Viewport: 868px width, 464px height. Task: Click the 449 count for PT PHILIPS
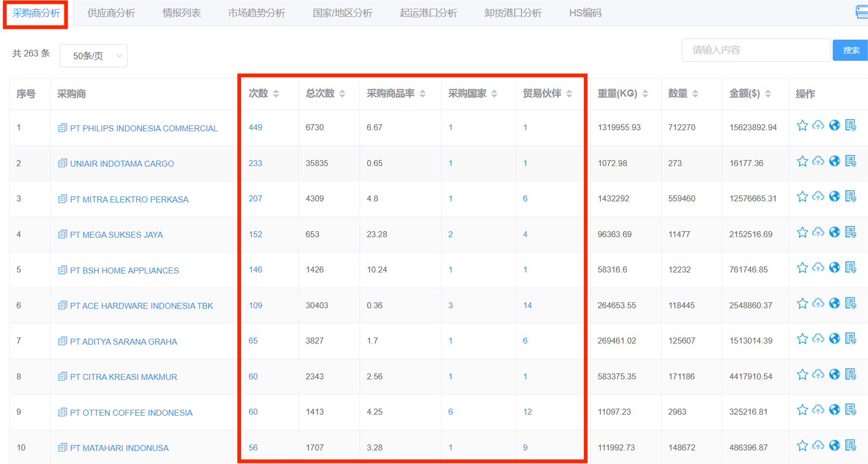[255, 128]
